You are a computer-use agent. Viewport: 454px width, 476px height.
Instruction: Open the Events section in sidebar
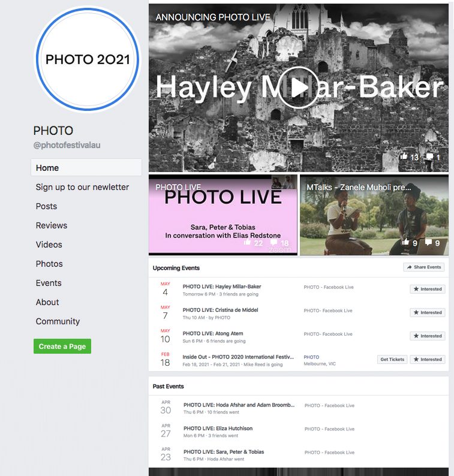49,283
